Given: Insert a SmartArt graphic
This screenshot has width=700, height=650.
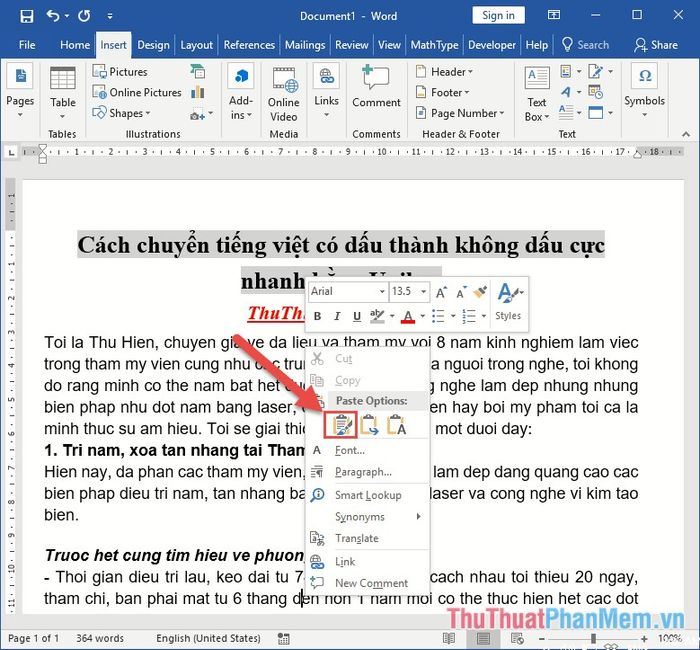Looking at the screenshot, I should [197, 71].
